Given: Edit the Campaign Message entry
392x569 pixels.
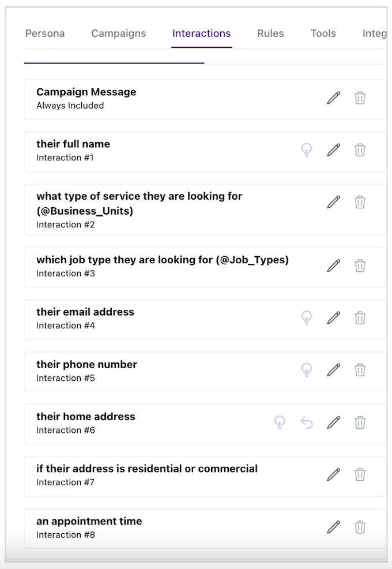Looking at the screenshot, I should [333, 98].
